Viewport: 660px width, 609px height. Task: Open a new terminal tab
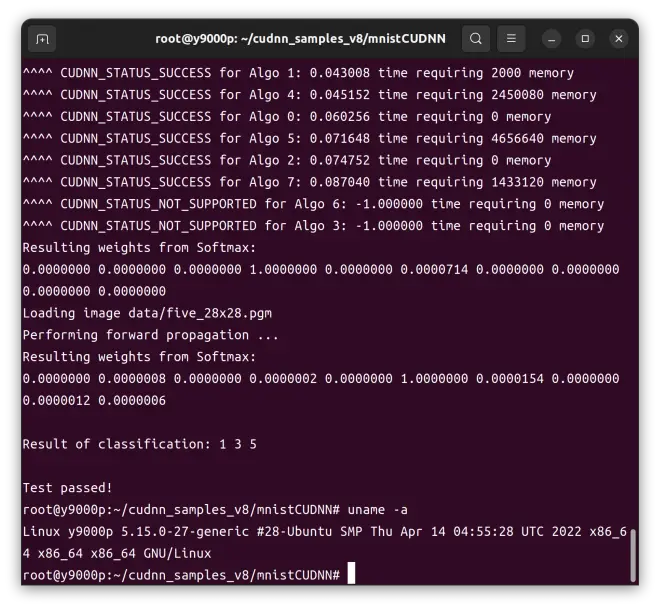pyautogui.click(x=42, y=39)
